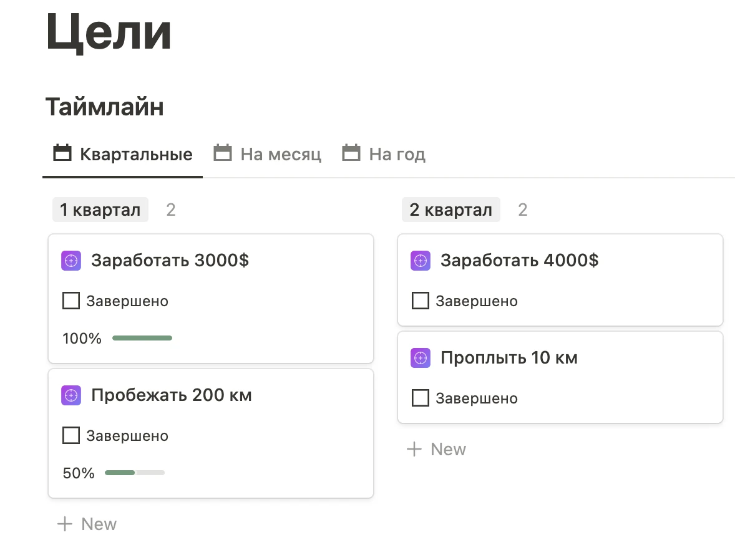Click calendar icon beside На год tab
Image resolution: width=735 pixels, height=560 pixels.
(x=351, y=153)
